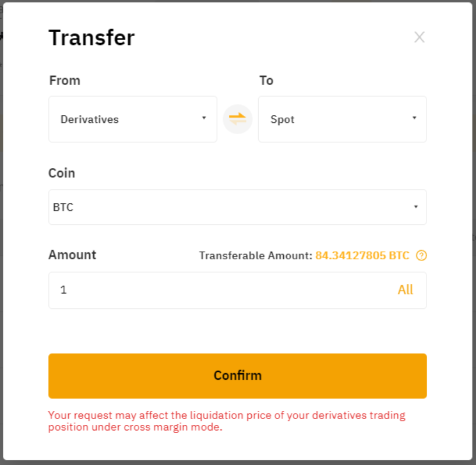Click the red liquidation price warning text
This screenshot has height=465, width=476.
(226, 421)
